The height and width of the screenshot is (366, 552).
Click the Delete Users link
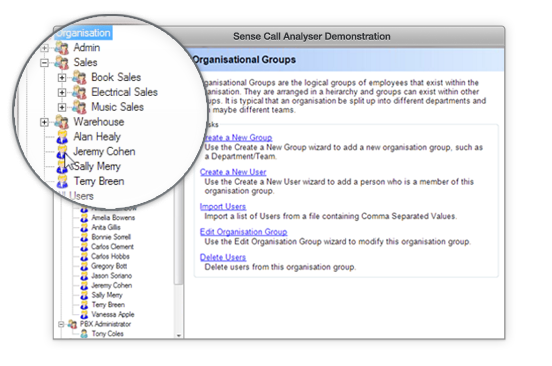[223, 257]
